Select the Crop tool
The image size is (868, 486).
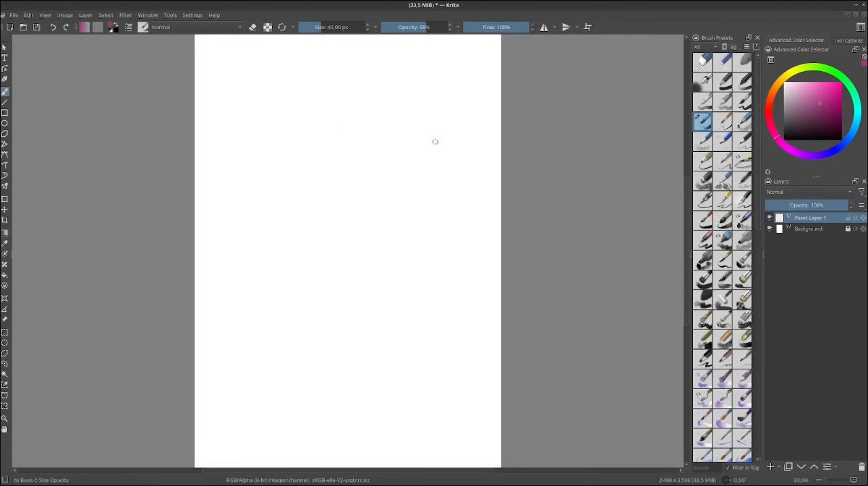[x=5, y=220]
